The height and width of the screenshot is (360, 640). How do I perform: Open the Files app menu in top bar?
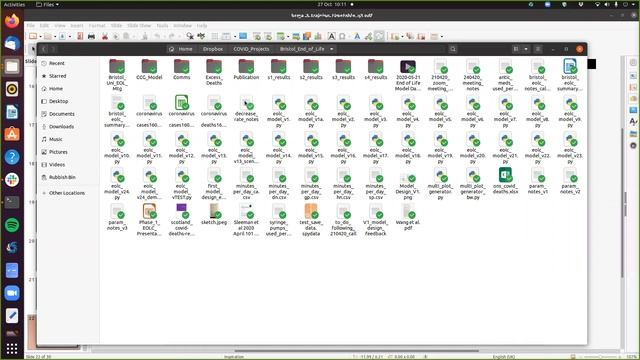point(47,4)
